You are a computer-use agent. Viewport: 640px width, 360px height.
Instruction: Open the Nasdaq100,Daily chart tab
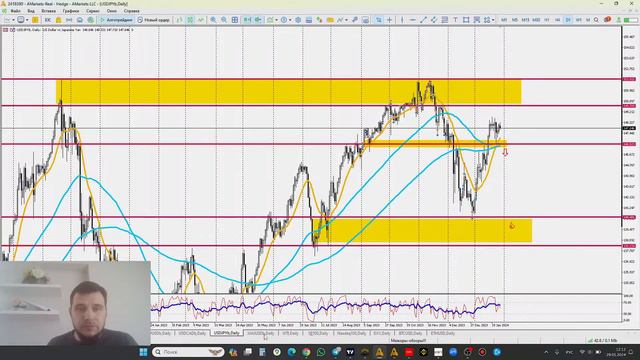coord(351,333)
